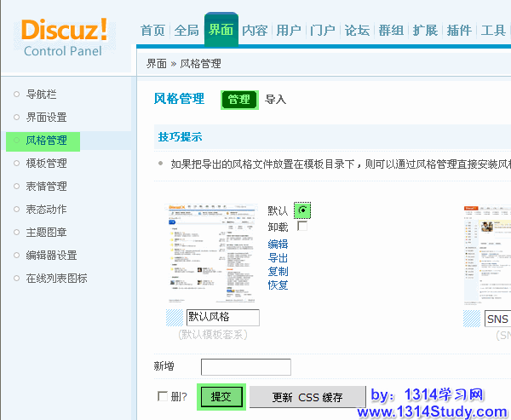Click the 编辑 link for the default style

(278, 245)
